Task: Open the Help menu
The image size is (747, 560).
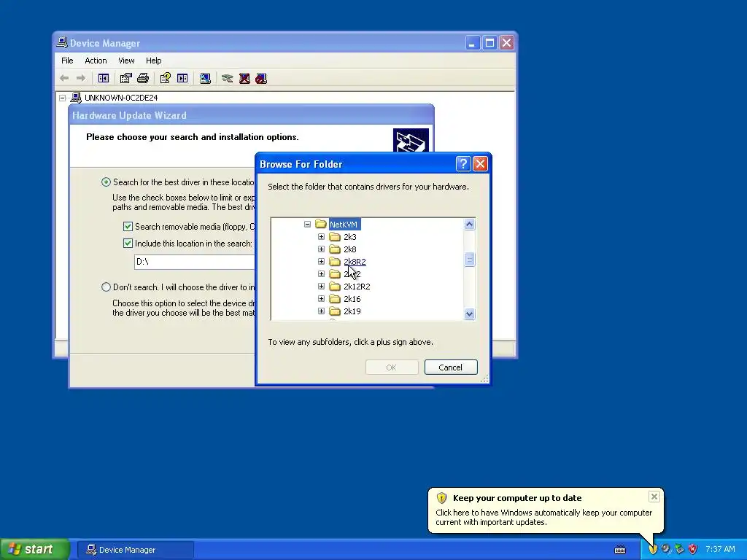Action: pyautogui.click(x=153, y=61)
